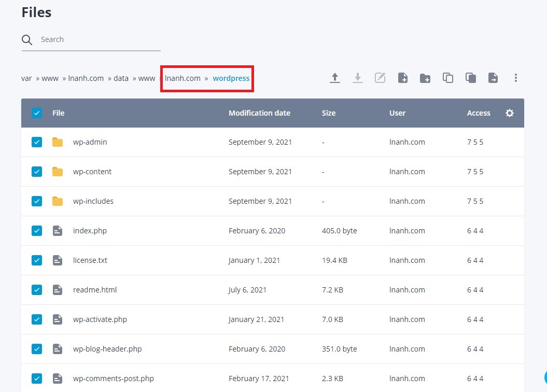The image size is (547, 392).
Task: Create a new file with the file-plus icon
Action: (402, 78)
